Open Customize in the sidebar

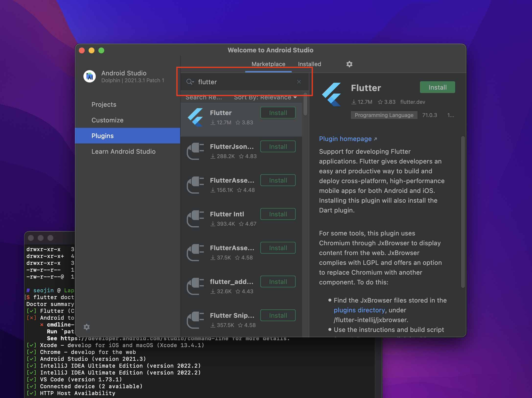point(107,120)
